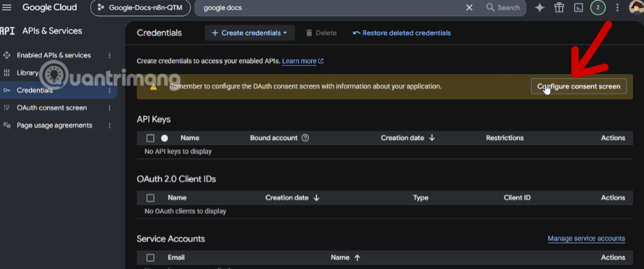Go to OAuth consent screen page

[52, 107]
